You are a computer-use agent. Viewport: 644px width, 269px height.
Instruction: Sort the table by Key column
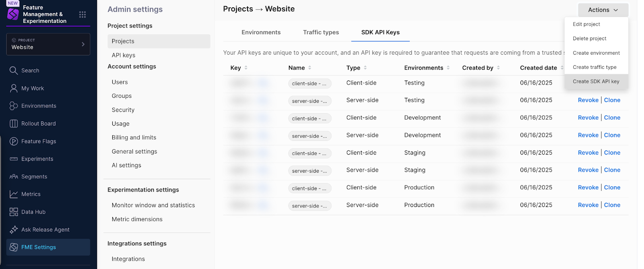pos(246,68)
